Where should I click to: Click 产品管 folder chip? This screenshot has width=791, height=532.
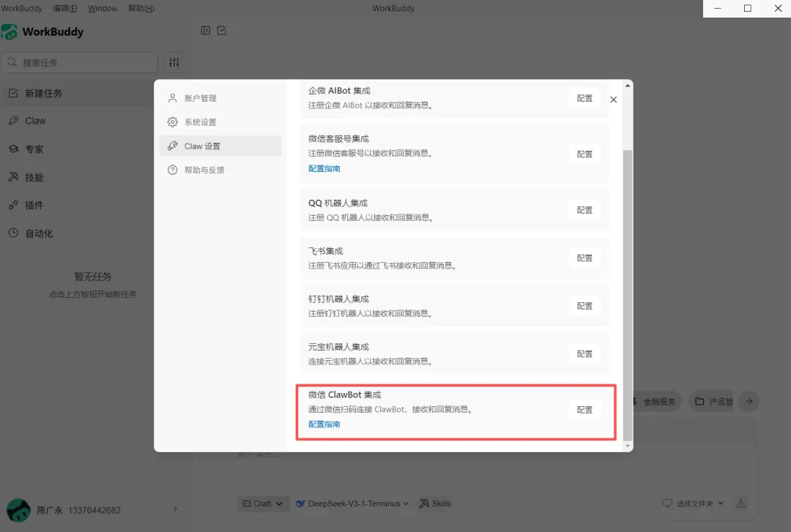[712, 402]
